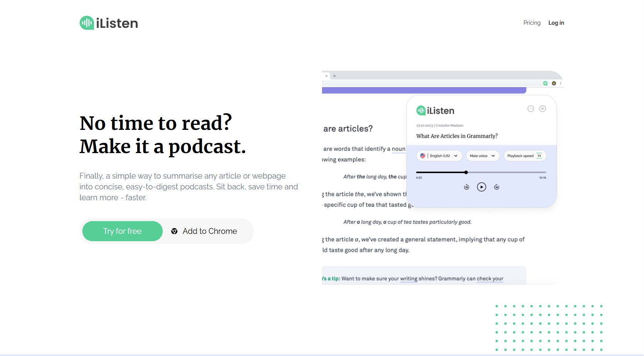Click the user profile avatar in browser toolbar

pyautogui.click(x=554, y=83)
